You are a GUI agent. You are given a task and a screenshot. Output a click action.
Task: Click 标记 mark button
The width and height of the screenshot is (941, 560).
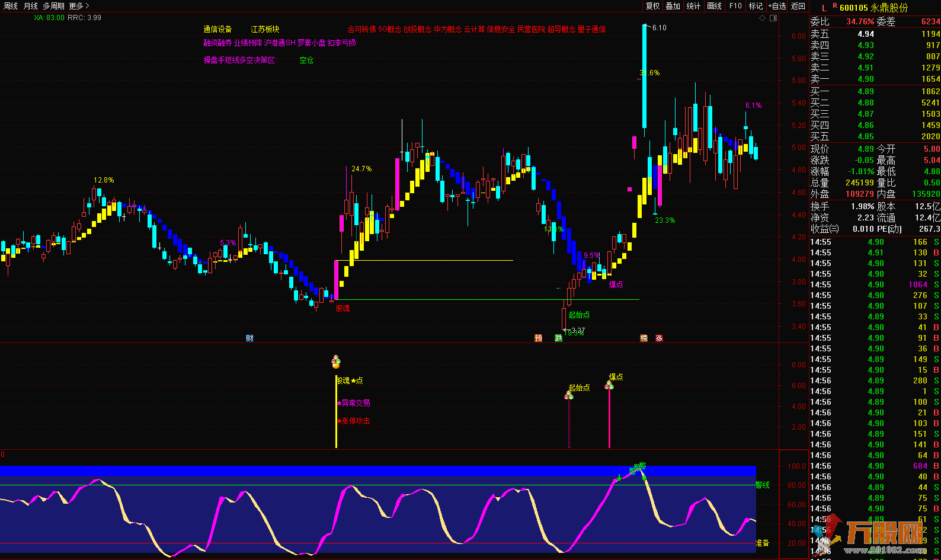[x=756, y=6]
